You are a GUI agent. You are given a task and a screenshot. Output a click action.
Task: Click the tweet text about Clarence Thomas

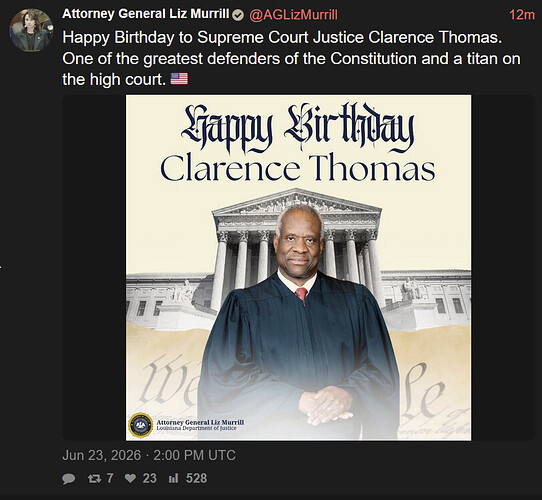pos(291,58)
